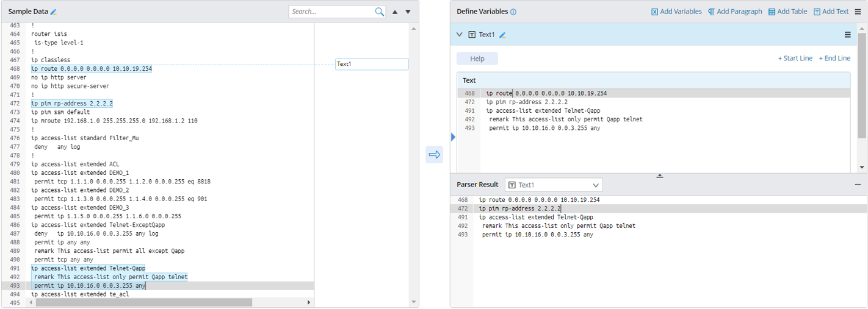This screenshot has height=309, width=868.
Task: Open the Parser Result Text1 dropdown
Action: [554, 185]
